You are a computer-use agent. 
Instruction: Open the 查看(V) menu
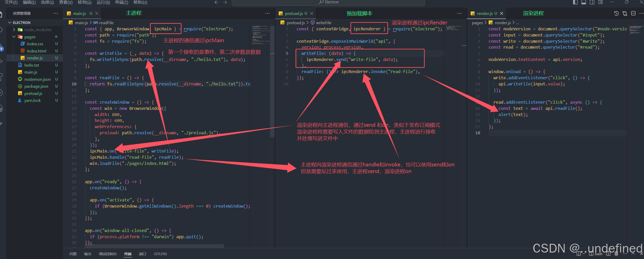click(x=66, y=2)
